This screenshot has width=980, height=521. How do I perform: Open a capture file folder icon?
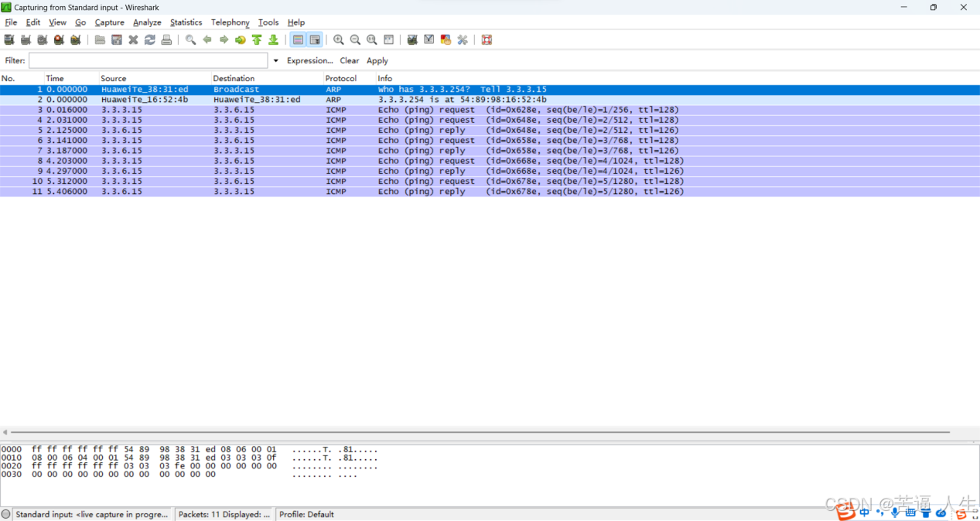tap(100, 39)
